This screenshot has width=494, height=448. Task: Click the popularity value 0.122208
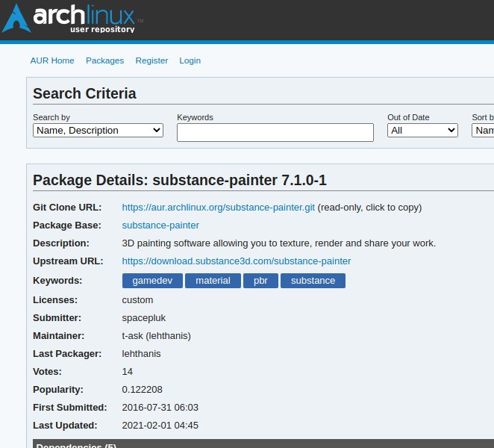click(142, 390)
